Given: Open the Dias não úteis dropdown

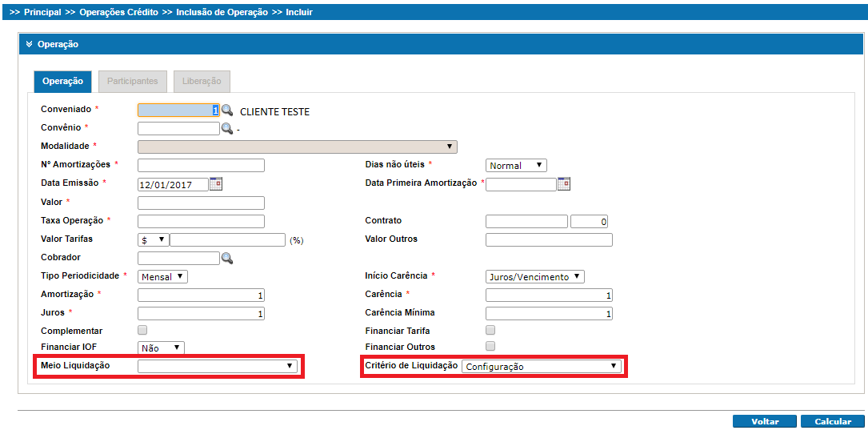Looking at the screenshot, I should click(x=516, y=165).
